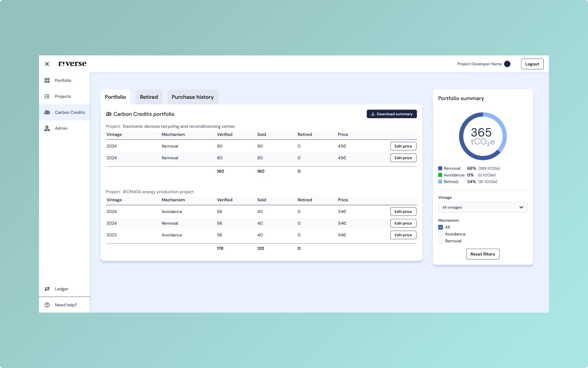
Task: Click the Reset filters button
Action: pos(483,254)
